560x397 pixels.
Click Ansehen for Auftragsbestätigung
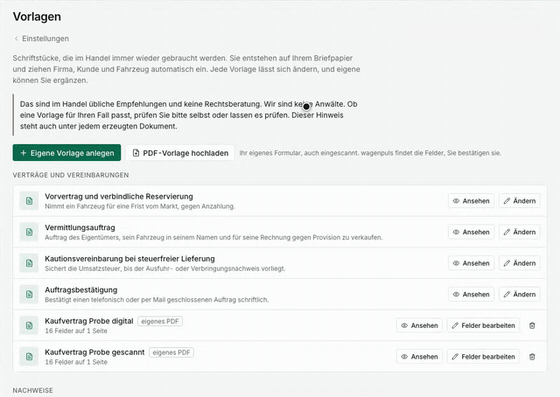(471, 295)
